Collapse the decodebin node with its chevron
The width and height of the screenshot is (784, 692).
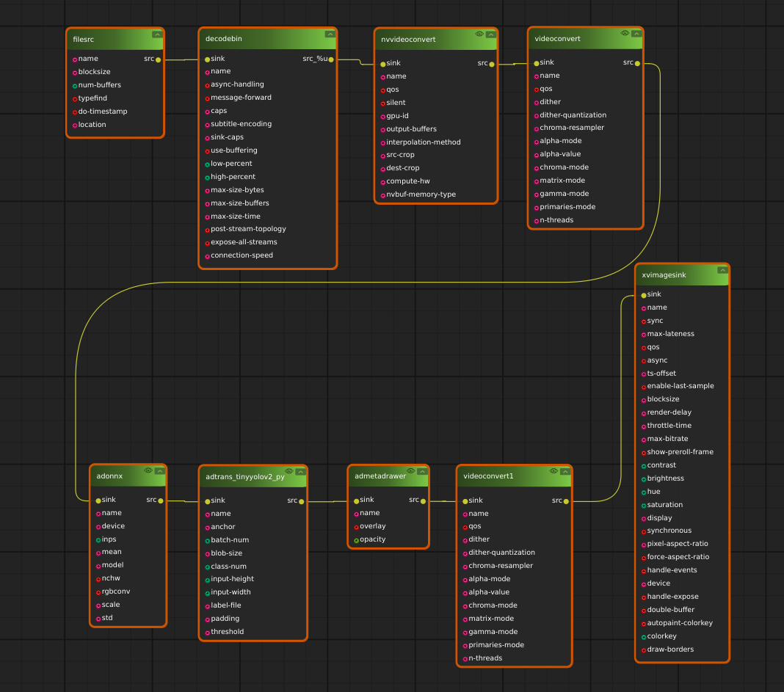pos(330,34)
